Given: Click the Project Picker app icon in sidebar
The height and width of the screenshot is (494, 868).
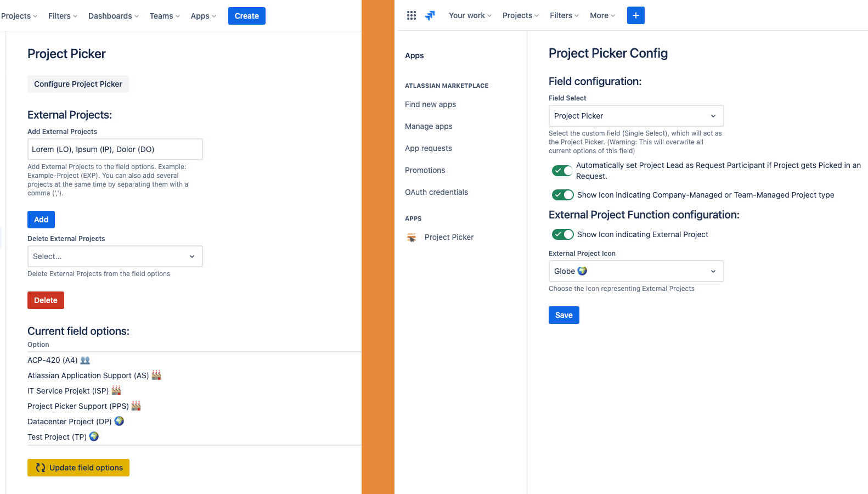Looking at the screenshot, I should pyautogui.click(x=412, y=237).
